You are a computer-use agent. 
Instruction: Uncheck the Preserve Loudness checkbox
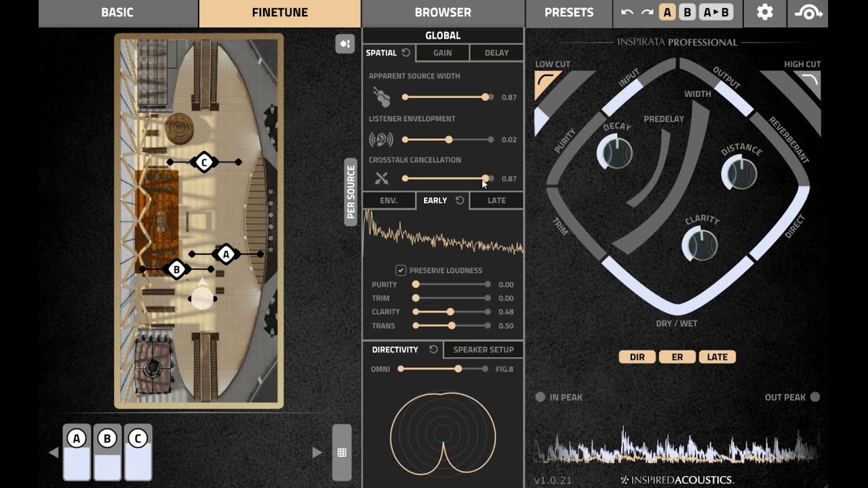click(x=401, y=270)
